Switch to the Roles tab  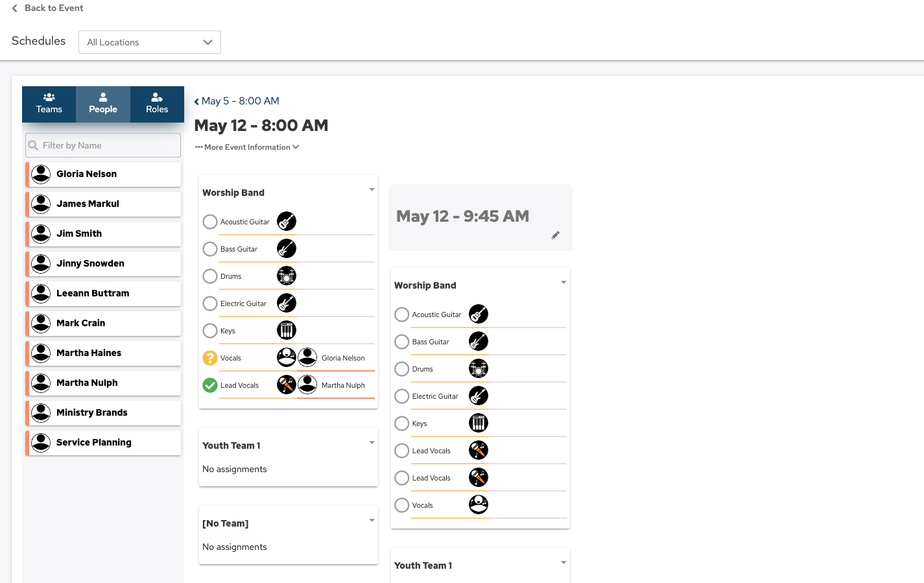(157, 104)
